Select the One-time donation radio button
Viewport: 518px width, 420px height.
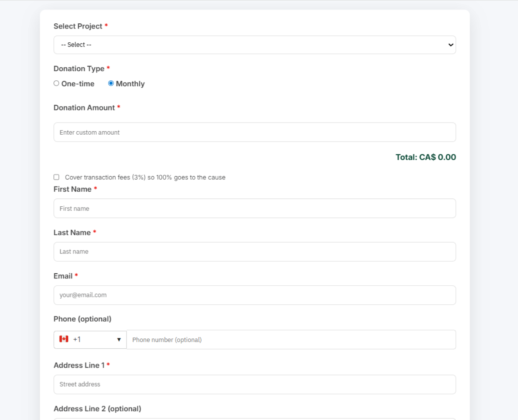point(57,83)
